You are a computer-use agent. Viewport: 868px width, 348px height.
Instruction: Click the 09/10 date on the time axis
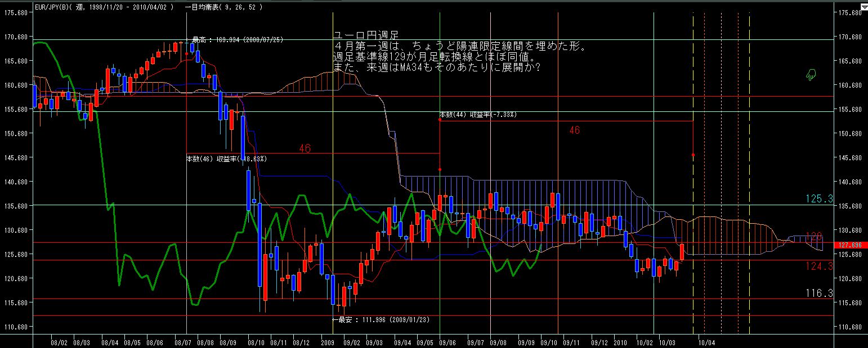tap(549, 342)
